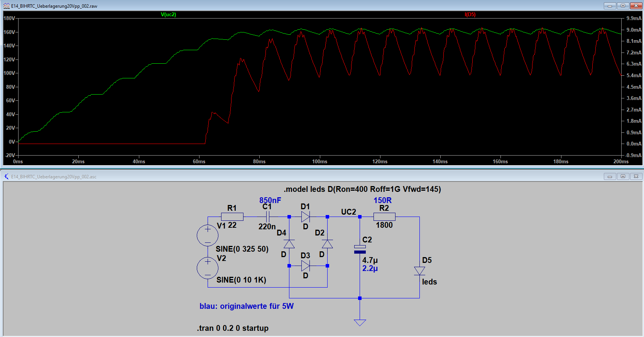Screen dimensions: 644x337
Task: Select resistor R1 symbol
Action: 232,217
